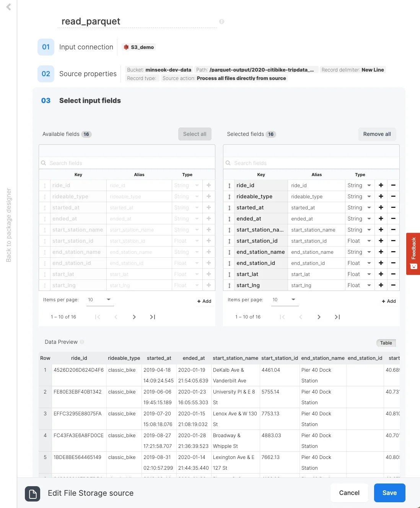This screenshot has width=420, height=508.
Task: Open the Feedback side tab
Action: tap(413, 254)
